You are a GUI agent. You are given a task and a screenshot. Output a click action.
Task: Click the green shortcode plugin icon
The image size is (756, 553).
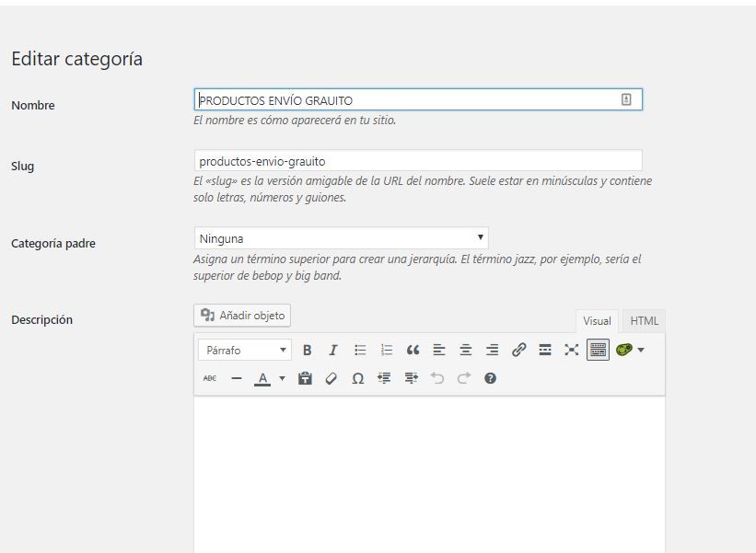(x=624, y=350)
